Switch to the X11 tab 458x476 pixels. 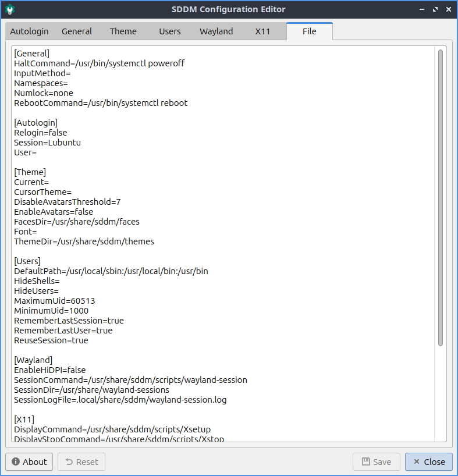coord(262,31)
